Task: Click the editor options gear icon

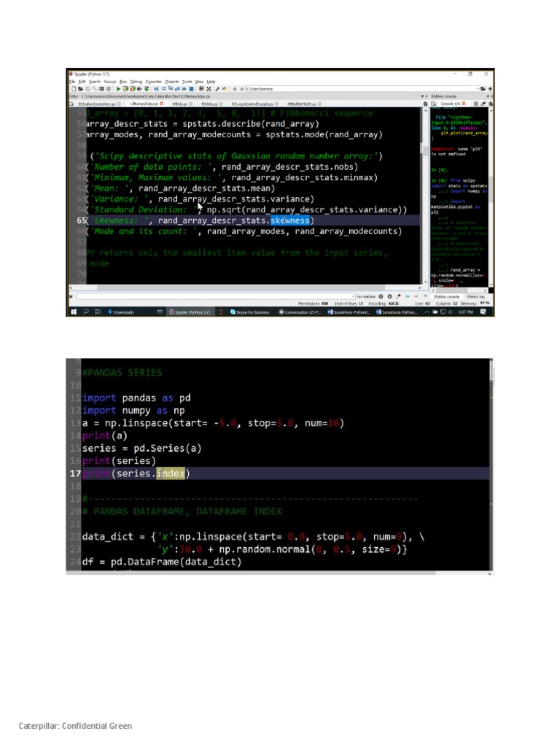Action: point(425,104)
